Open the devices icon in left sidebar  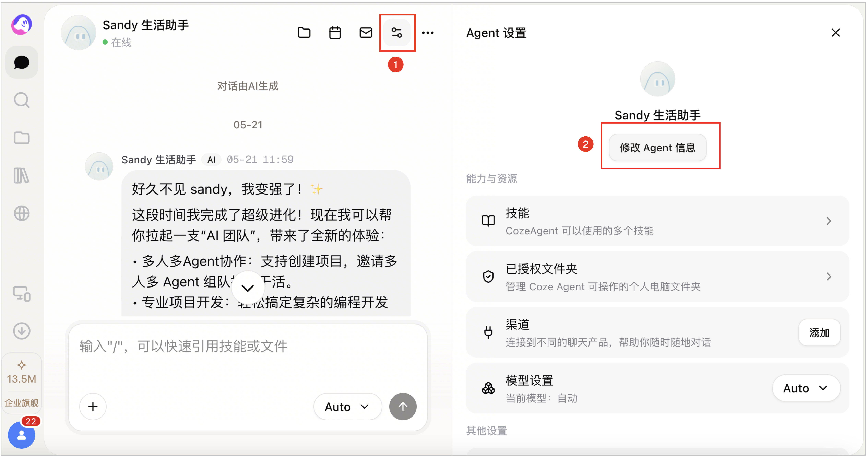[22, 294]
